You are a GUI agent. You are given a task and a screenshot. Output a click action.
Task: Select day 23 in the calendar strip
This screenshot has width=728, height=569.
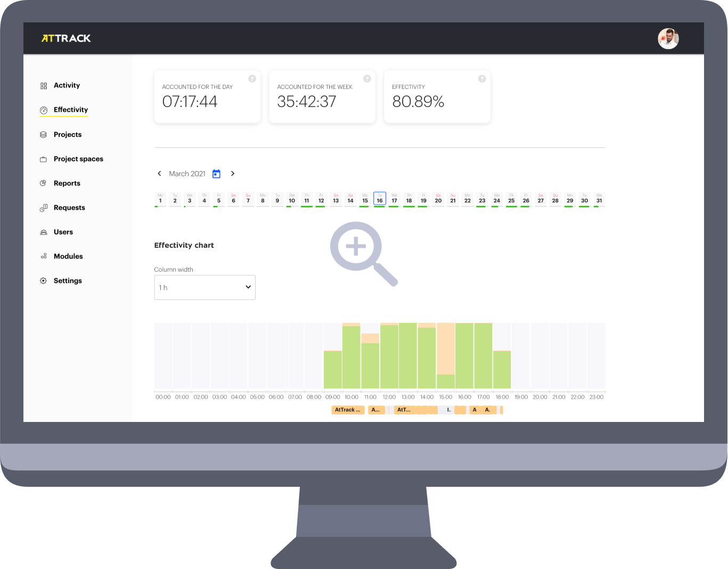pyautogui.click(x=482, y=199)
